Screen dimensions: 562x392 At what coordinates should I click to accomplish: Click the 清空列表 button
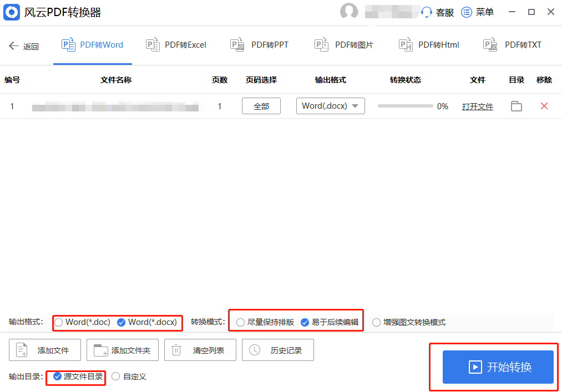[200, 350]
